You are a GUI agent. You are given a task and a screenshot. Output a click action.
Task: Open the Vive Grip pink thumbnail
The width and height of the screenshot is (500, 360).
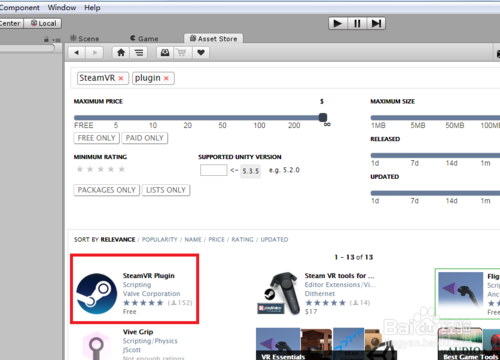click(x=96, y=346)
